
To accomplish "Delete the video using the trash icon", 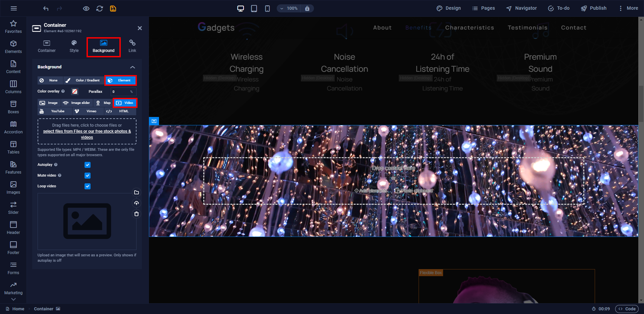I will [136, 213].
